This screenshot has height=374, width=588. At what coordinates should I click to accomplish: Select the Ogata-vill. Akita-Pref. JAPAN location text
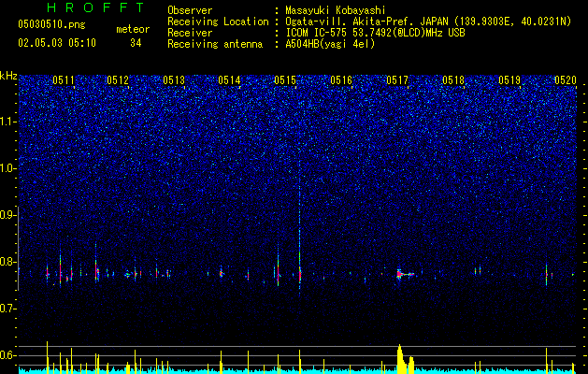click(428, 22)
